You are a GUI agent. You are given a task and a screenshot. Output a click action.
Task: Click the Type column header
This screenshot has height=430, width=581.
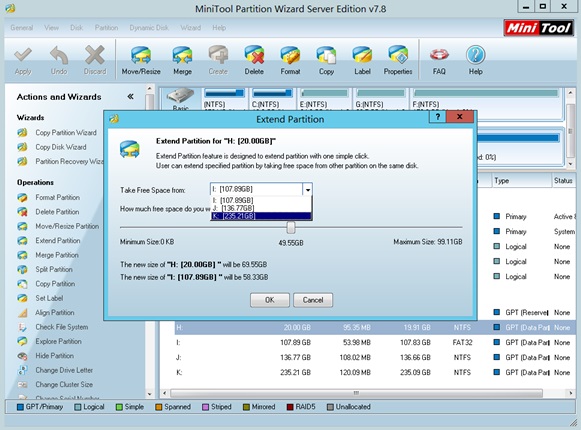point(521,181)
